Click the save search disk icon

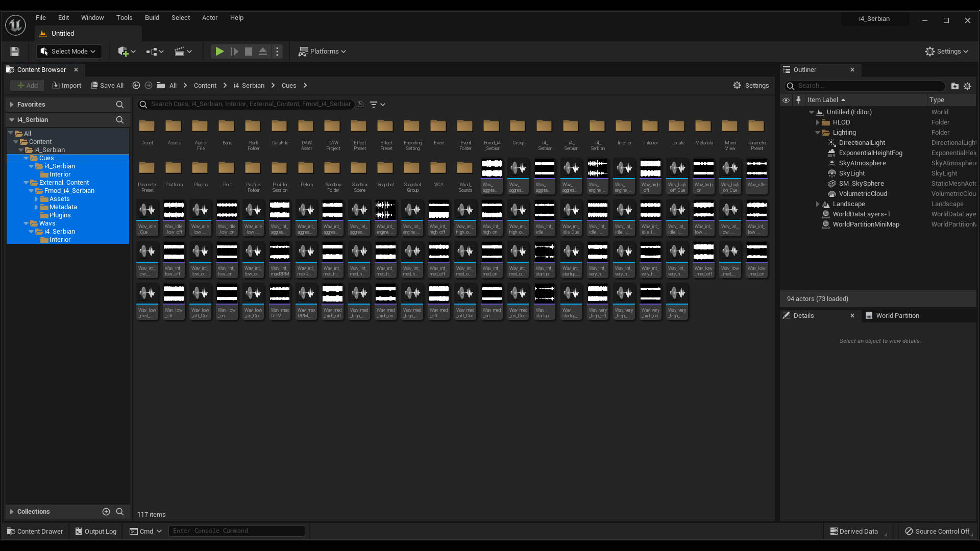360,105
